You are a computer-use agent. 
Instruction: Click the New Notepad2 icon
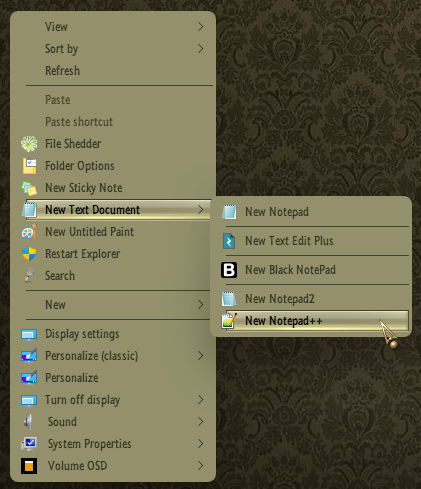(229, 299)
